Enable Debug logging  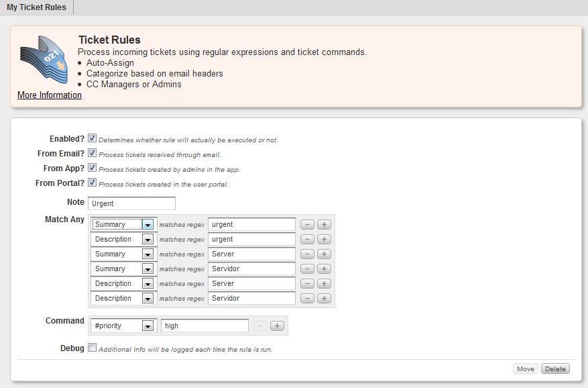pos(91,346)
